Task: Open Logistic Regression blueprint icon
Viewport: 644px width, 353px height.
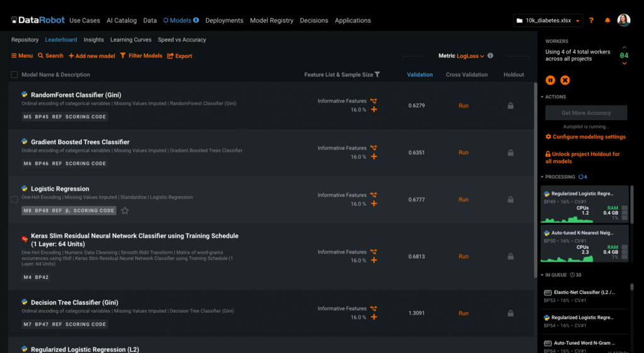Action: pyautogui.click(x=374, y=195)
